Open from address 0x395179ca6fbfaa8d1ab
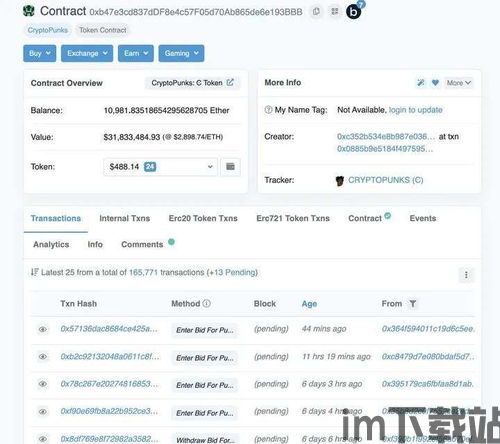The width and height of the screenshot is (500, 444). [428, 384]
